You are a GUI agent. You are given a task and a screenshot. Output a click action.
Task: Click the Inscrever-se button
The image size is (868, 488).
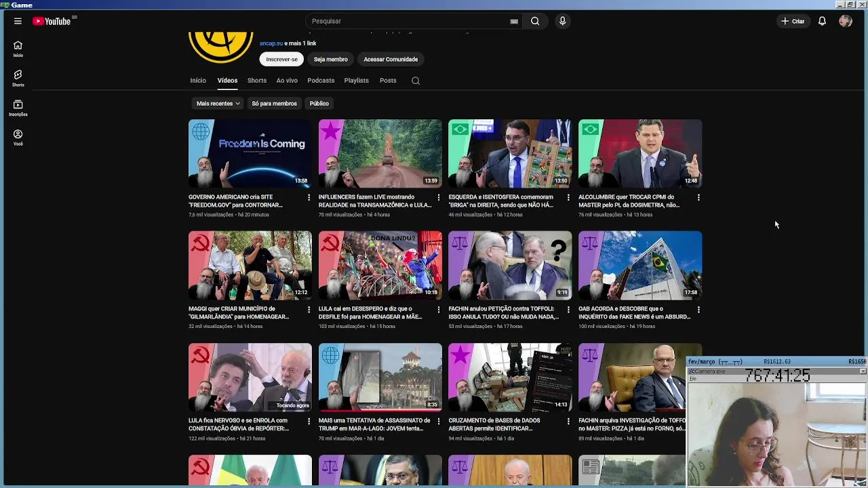(x=281, y=59)
